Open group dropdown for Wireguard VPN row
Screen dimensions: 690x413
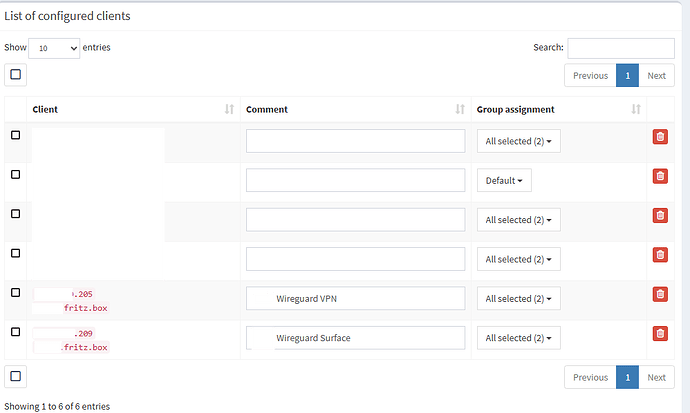[x=518, y=299]
